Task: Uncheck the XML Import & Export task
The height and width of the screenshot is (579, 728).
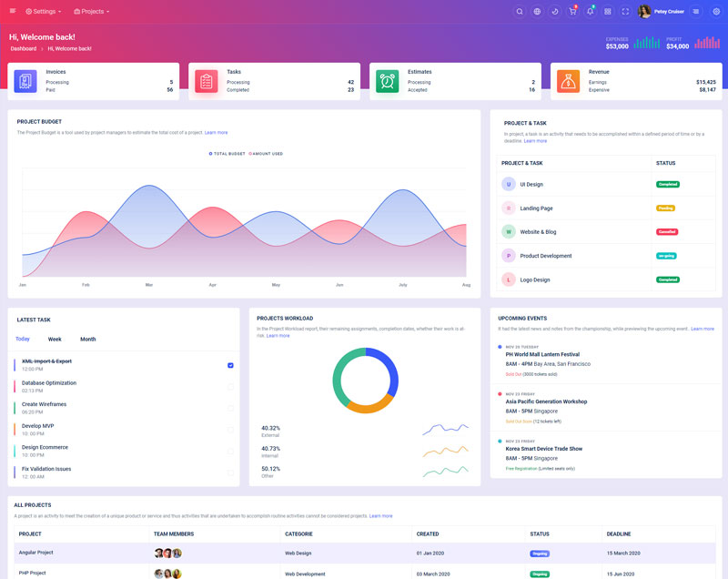Action: [x=230, y=365]
